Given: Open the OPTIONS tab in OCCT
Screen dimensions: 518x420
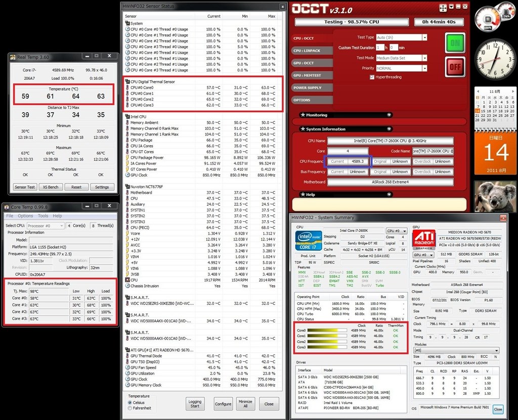Looking at the screenshot, I should 312,100.
